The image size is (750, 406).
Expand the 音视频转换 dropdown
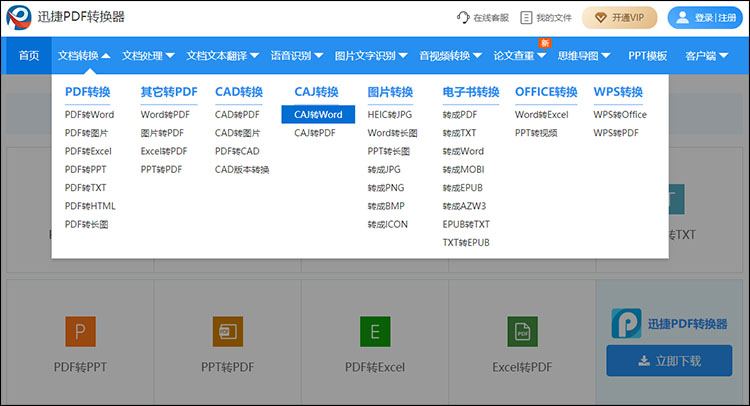click(x=450, y=55)
